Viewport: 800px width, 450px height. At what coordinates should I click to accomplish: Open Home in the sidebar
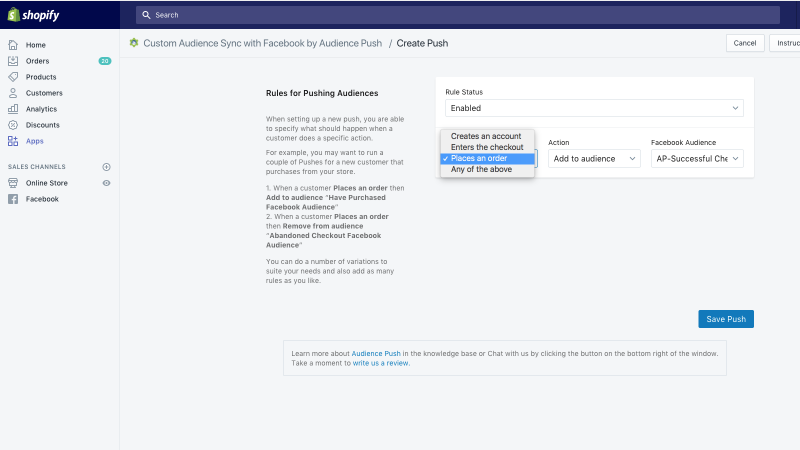[36, 45]
